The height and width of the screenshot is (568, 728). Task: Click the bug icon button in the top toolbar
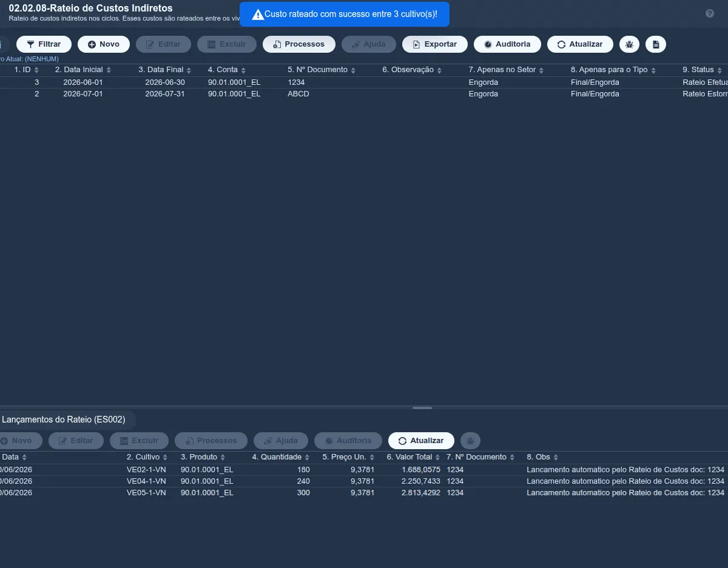(629, 44)
